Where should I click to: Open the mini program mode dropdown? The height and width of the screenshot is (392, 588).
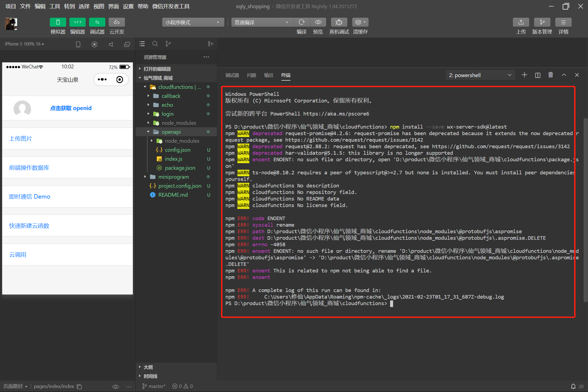point(193,22)
